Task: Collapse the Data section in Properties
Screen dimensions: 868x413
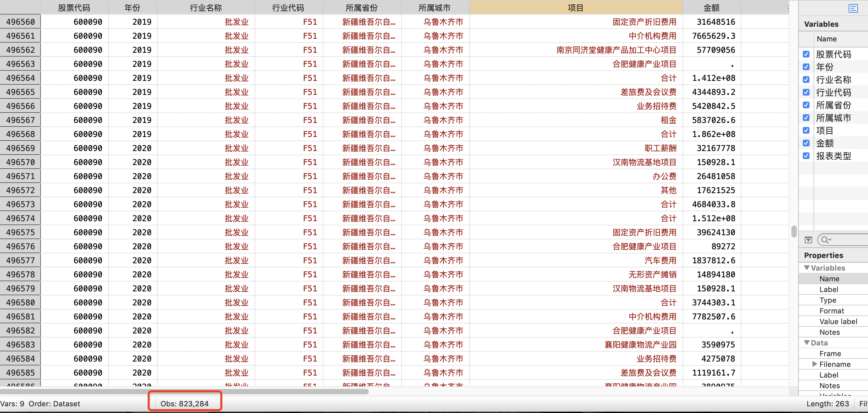Action: pyautogui.click(x=807, y=342)
